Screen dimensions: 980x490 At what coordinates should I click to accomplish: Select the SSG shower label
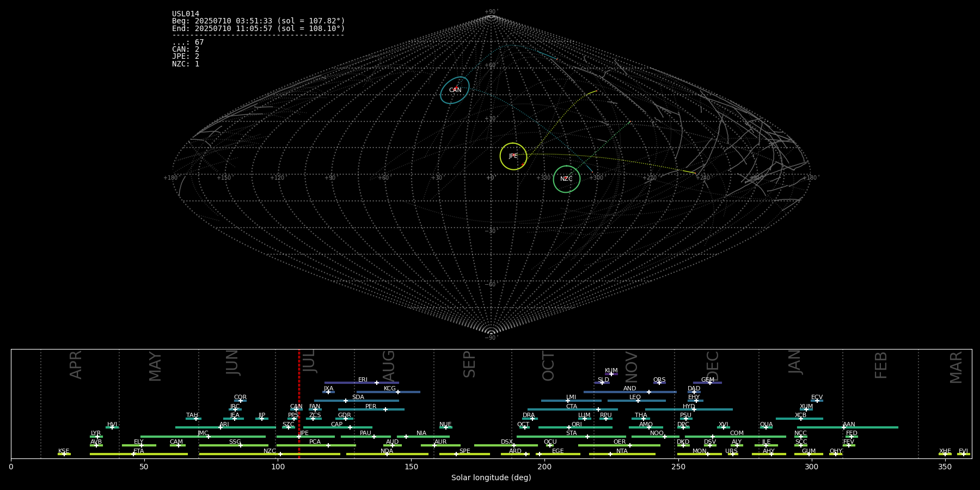click(235, 442)
